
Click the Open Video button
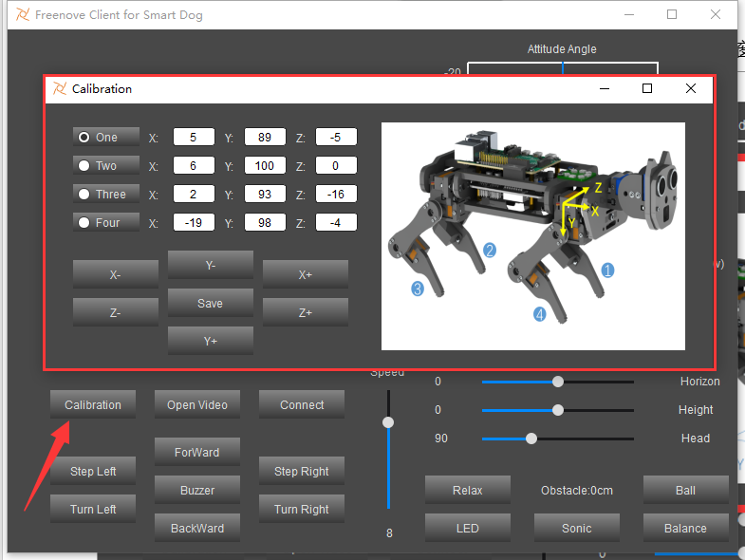[x=197, y=404]
